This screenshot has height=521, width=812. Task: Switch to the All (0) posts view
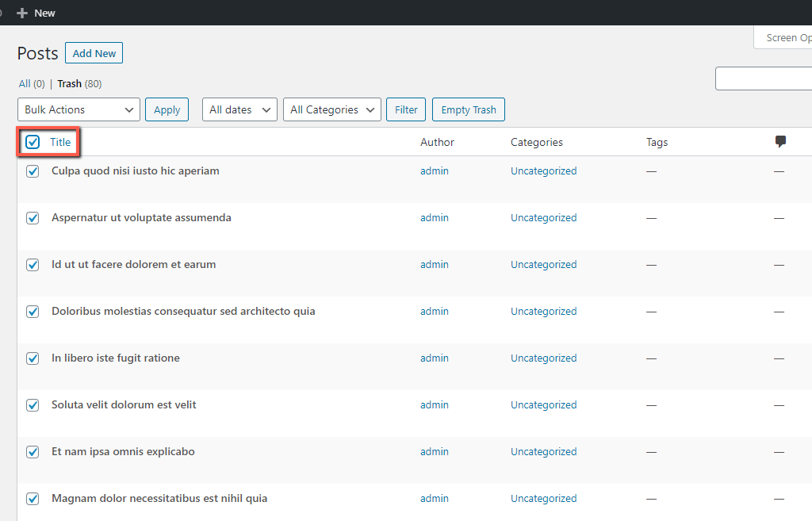point(32,84)
